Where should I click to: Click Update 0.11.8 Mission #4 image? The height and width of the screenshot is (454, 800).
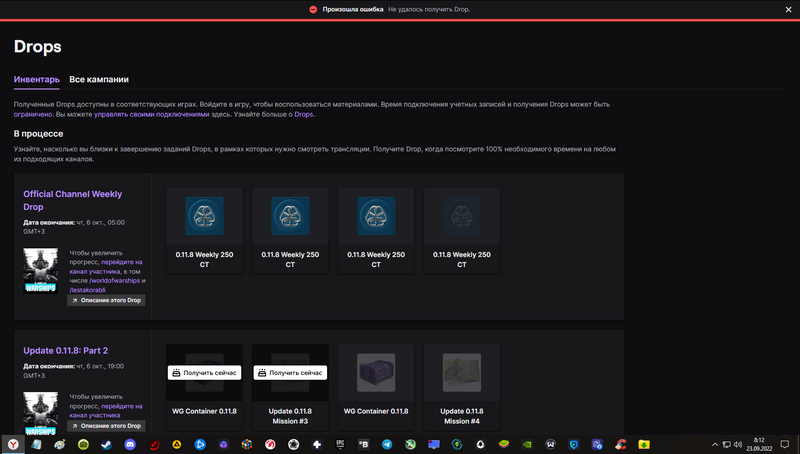[462, 373]
